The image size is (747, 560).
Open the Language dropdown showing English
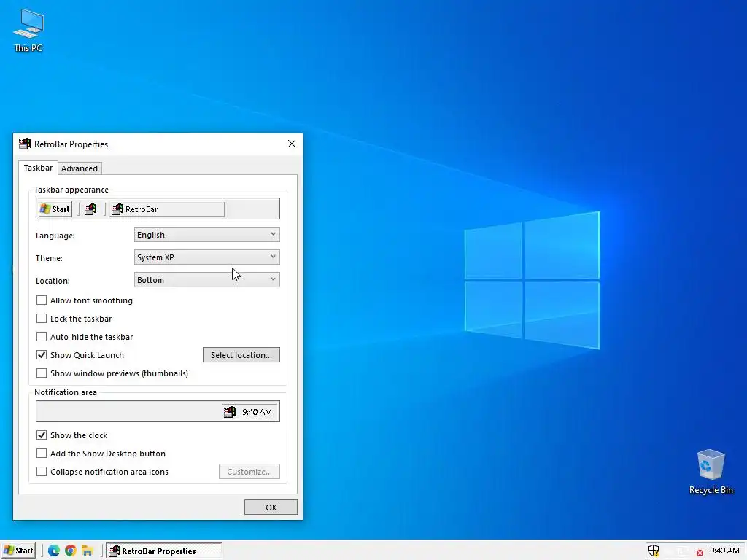coord(206,235)
